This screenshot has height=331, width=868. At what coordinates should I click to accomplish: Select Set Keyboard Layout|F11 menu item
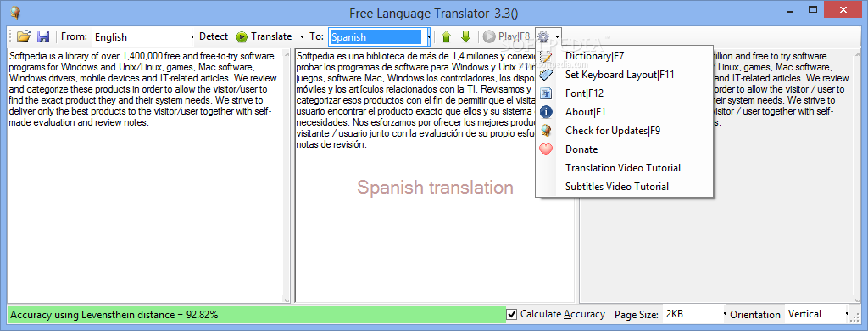click(624, 75)
